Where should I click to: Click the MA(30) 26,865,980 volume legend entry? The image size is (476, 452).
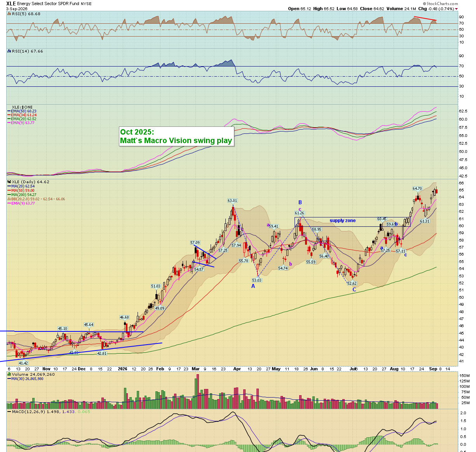point(25,378)
